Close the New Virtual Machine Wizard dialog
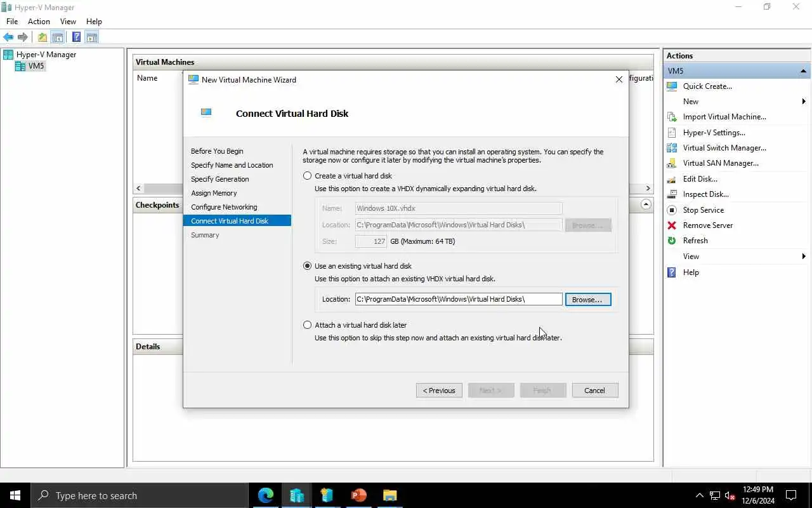Screen dimensions: 812x508 [x=619, y=79]
